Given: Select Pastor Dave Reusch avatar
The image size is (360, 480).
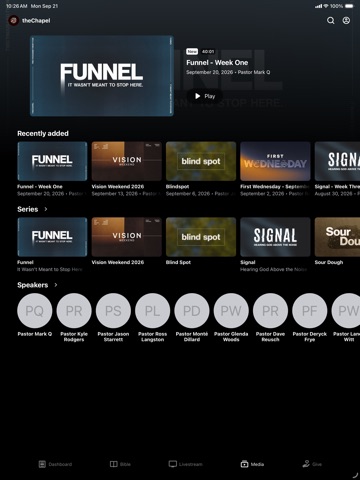Looking at the screenshot, I should (271, 311).
